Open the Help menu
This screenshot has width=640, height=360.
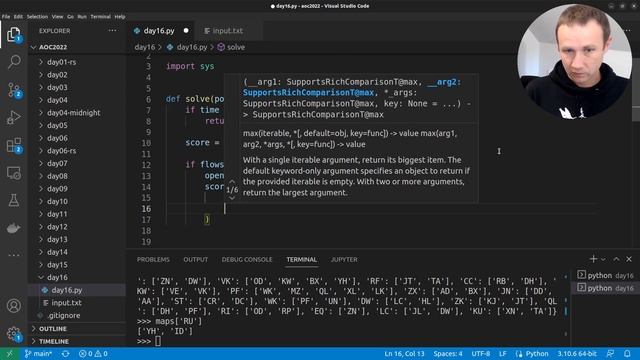pyautogui.click(x=120, y=17)
